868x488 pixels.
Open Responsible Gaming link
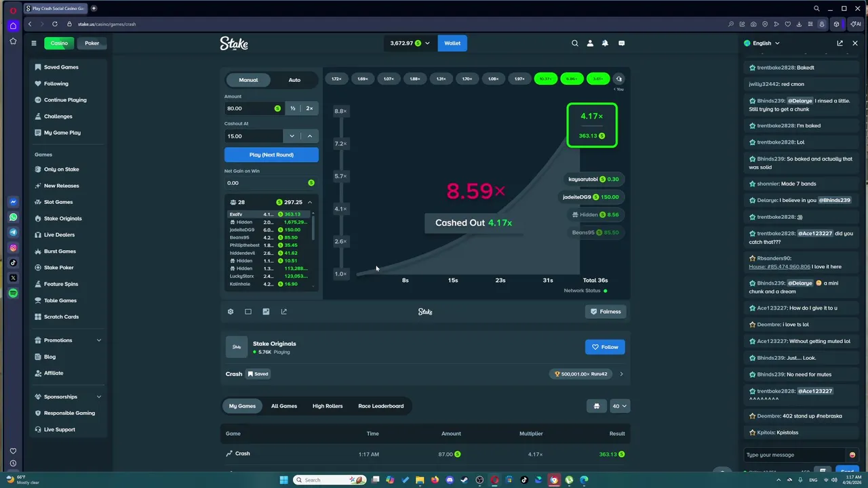(x=69, y=413)
